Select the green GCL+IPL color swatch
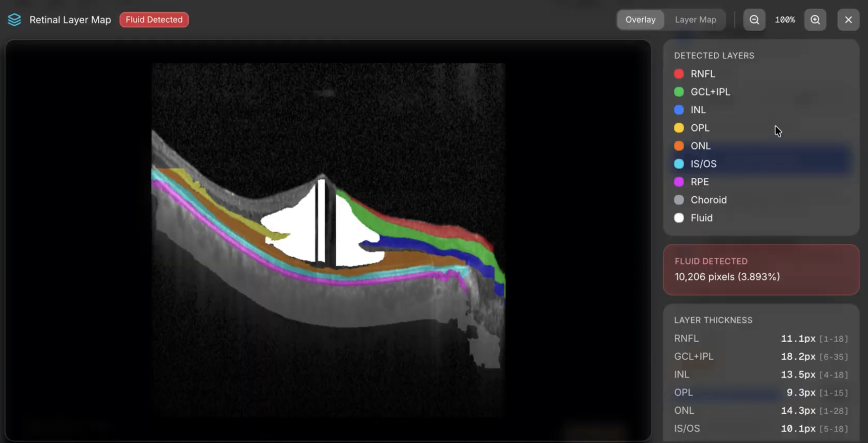This screenshot has height=443, width=868. point(679,92)
